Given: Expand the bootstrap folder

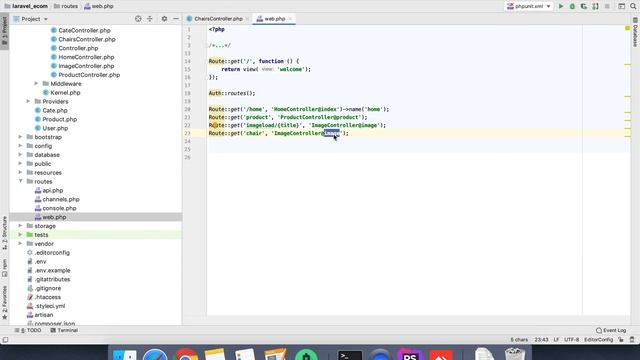Looking at the screenshot, I should [x=20, y=137].
